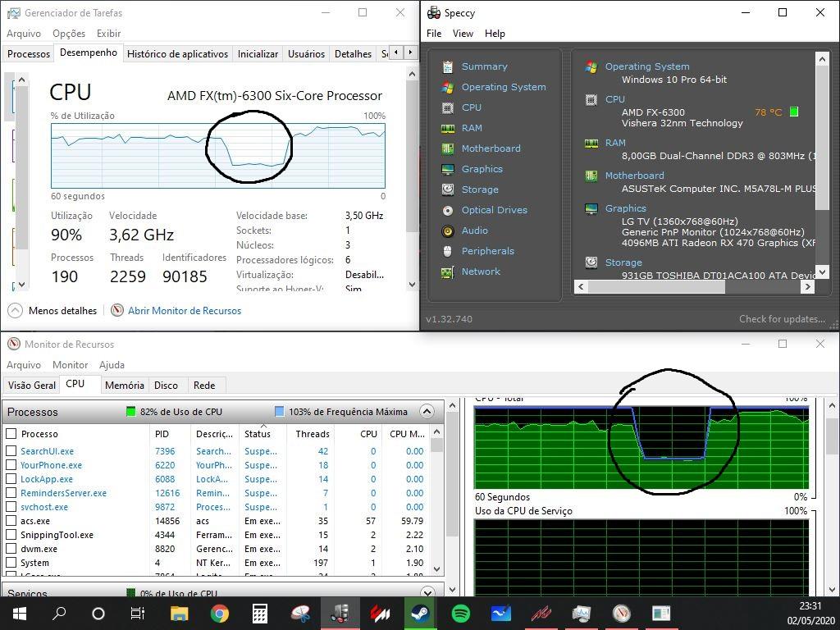The image size is (840, 630).
Task: Collapse details with Menos detalhes arrow
Action: tap(15, 310)
